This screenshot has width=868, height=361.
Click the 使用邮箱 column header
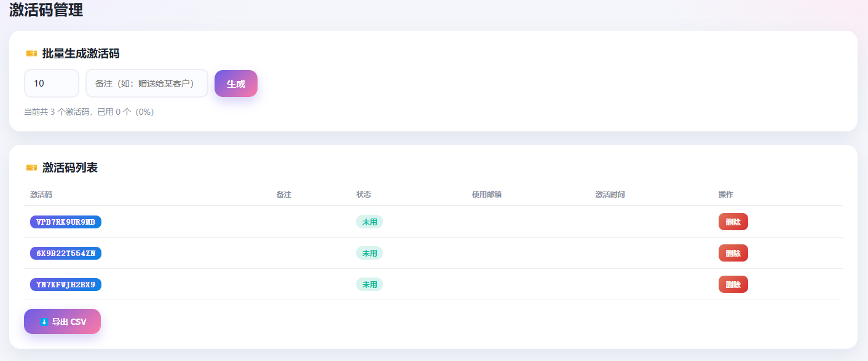click(487, 195)
